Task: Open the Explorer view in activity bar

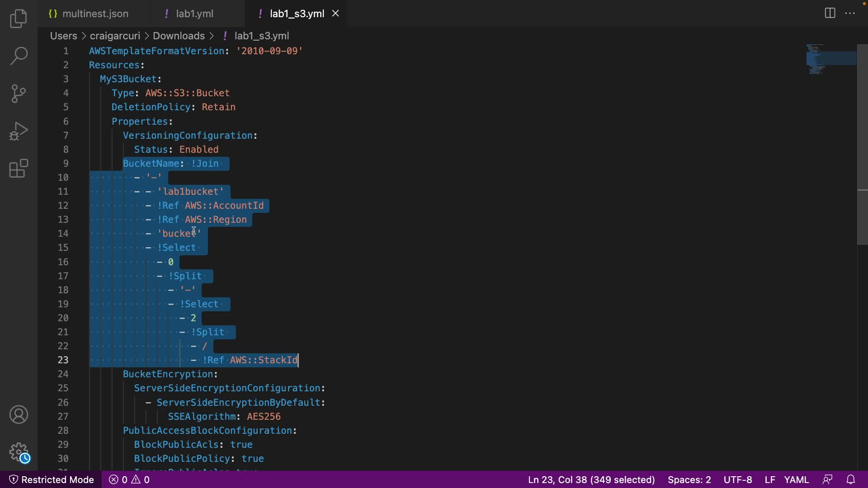Action: click(x=19, y=19)
